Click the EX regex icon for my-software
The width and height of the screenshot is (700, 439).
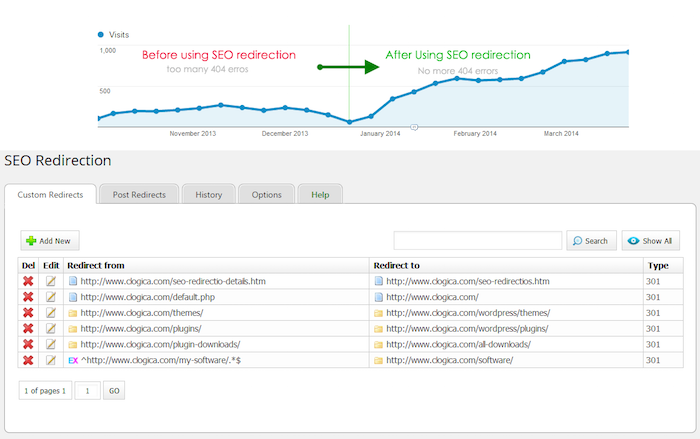(x=73, y=360)
